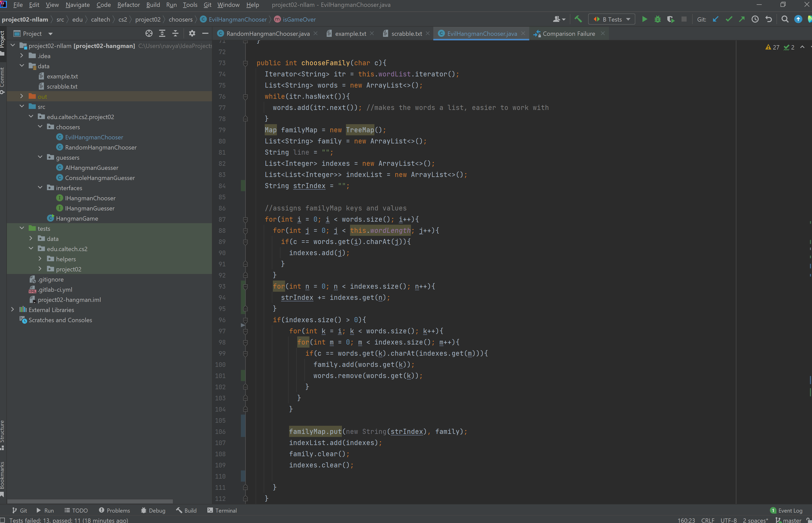Toggle fold marker at line 73

245,63
